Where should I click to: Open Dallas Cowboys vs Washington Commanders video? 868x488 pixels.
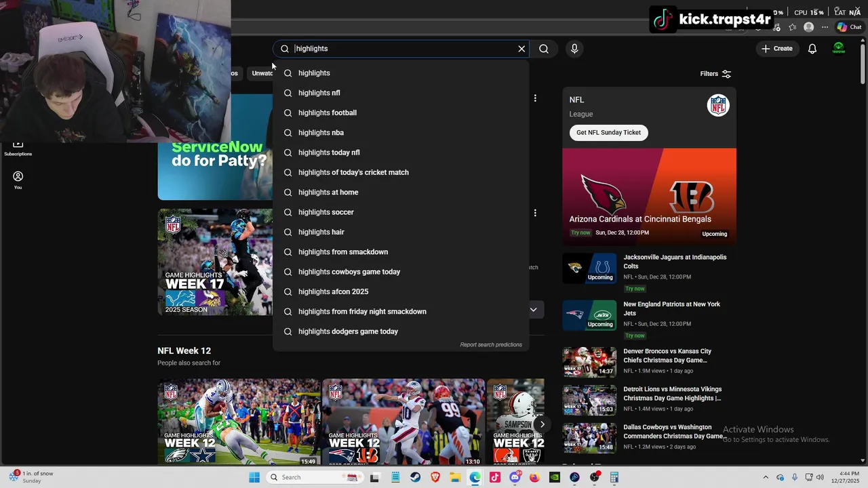(673, 432)
